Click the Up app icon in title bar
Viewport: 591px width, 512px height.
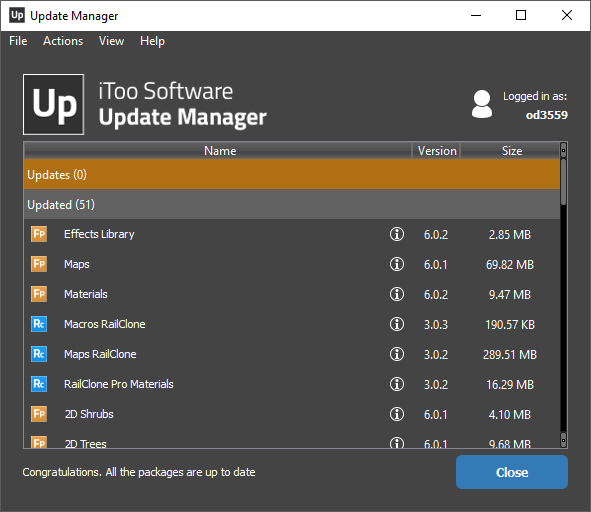click(17, 15)
